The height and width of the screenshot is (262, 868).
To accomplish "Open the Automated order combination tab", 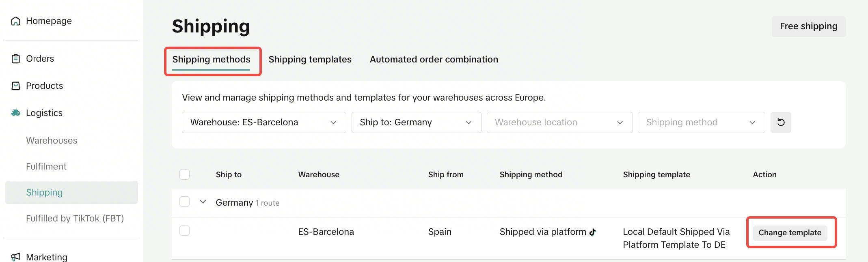I will click(x=434, y=59).
